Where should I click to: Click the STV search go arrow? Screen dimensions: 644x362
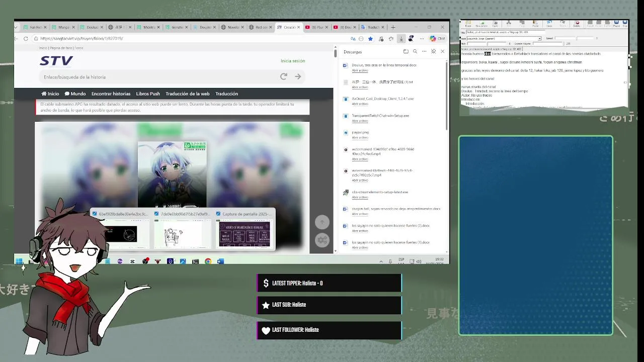tap(298, 76)
